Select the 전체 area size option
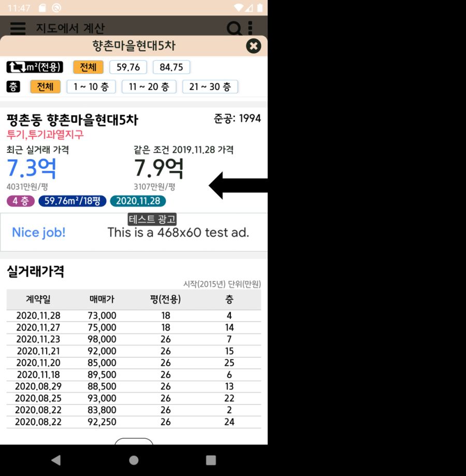 coord(87,66)
